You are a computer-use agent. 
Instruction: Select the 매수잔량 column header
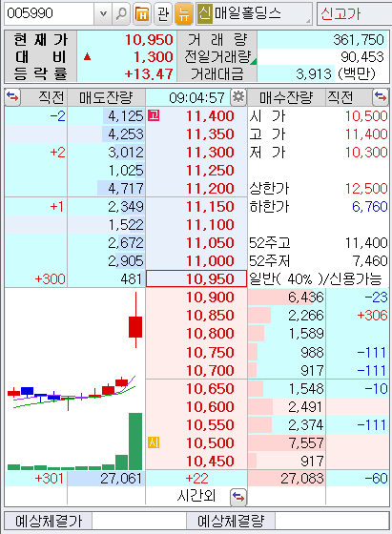pos(286,97)
